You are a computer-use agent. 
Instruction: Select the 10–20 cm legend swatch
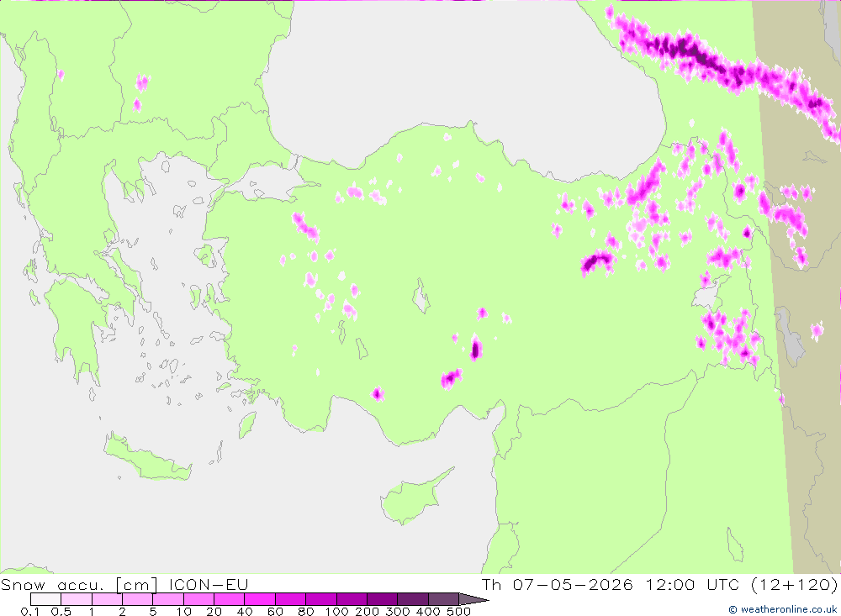click(198, 599)
